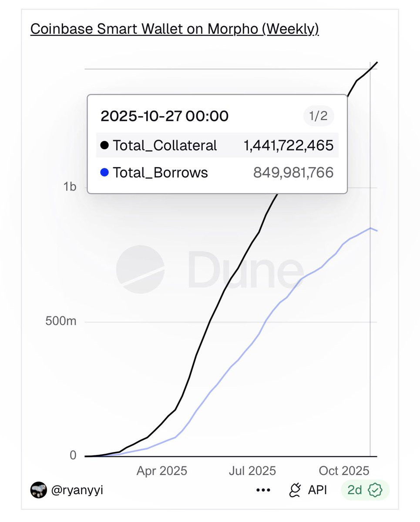420x522 pixels.
Task: Click the Apr 2025 x-axis label
Action: point(162,471)
